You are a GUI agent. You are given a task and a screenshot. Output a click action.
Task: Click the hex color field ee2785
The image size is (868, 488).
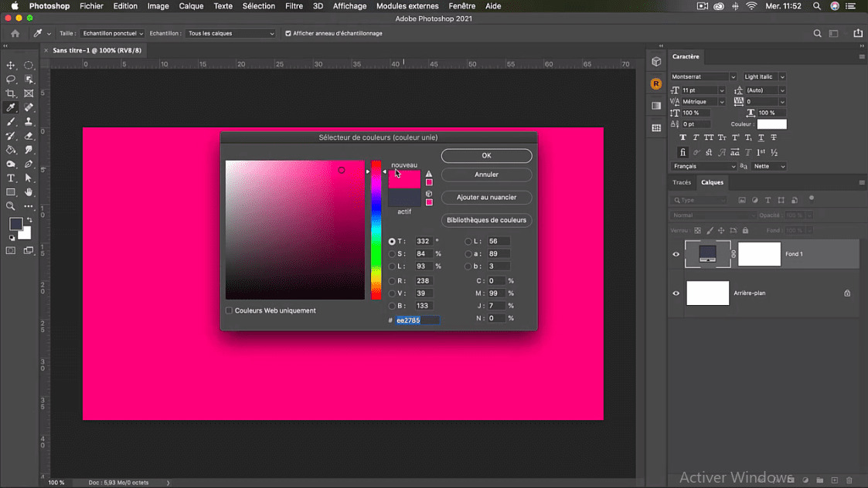(x=417, y=320)
